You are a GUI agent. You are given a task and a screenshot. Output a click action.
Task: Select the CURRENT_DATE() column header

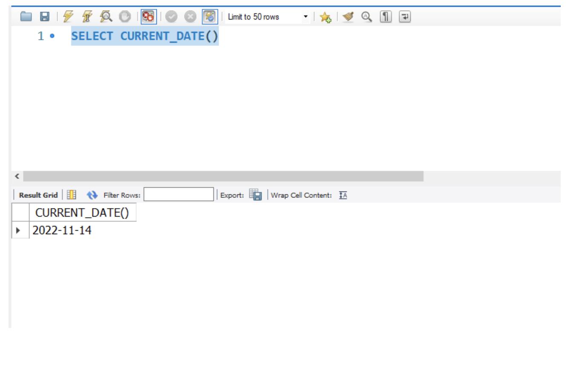click(x=82, y=212)
